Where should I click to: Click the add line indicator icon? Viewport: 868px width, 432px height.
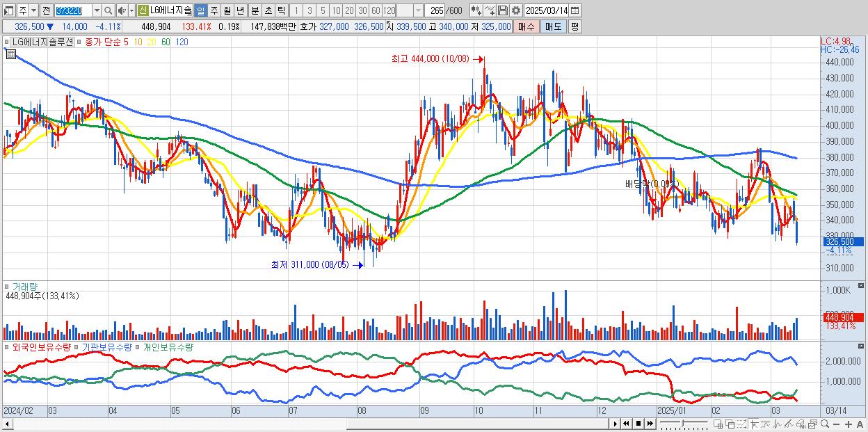pos(490,10)
